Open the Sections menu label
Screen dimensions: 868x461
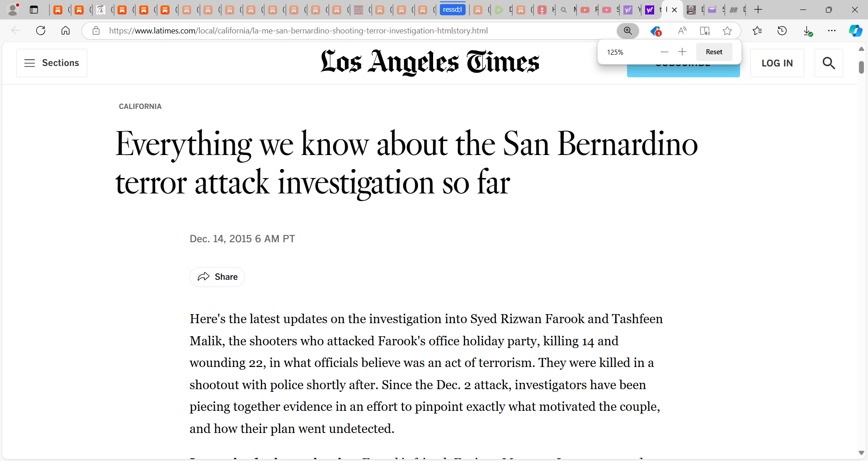[61, 63]
